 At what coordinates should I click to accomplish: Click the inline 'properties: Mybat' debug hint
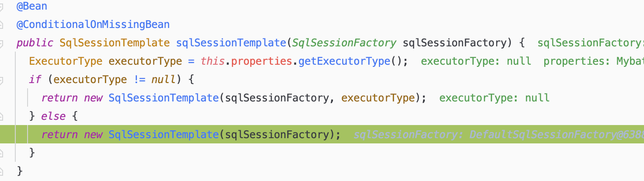[x=593, y=61]
